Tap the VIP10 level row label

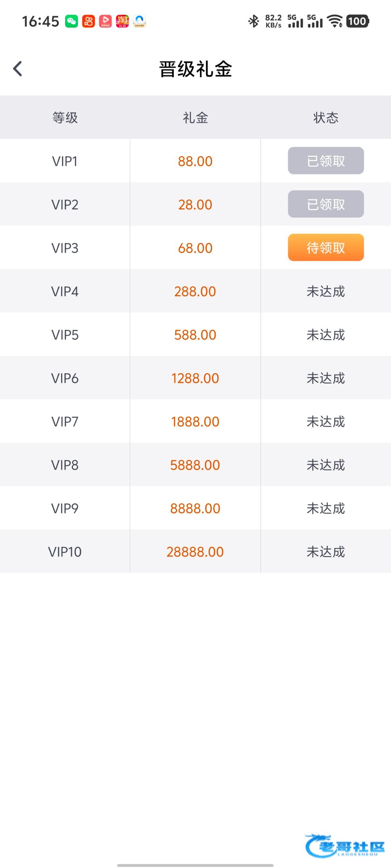point(65,552)
